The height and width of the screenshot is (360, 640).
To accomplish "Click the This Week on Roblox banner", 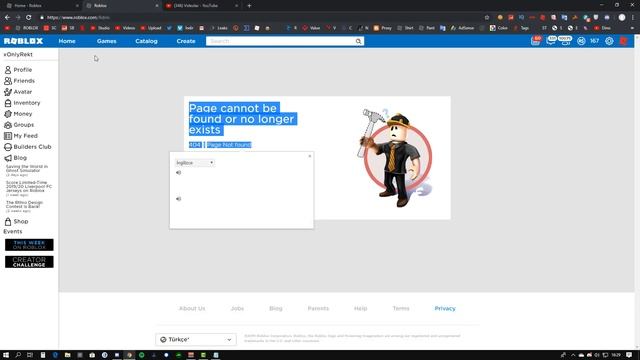I will coord(29,245).
